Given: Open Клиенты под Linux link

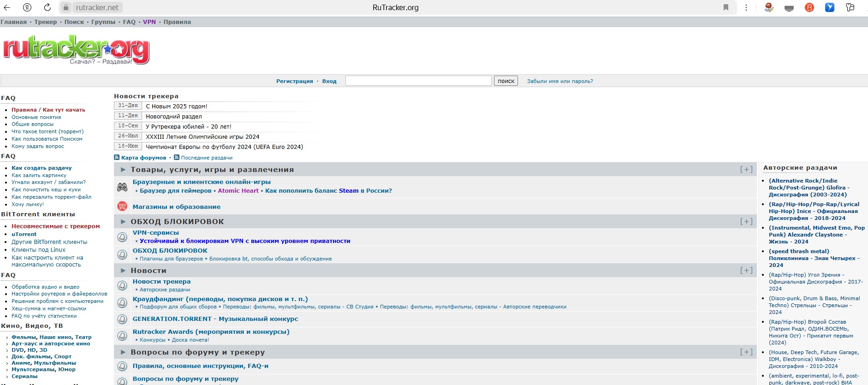Looking at the screenshot, I should 39,250.
